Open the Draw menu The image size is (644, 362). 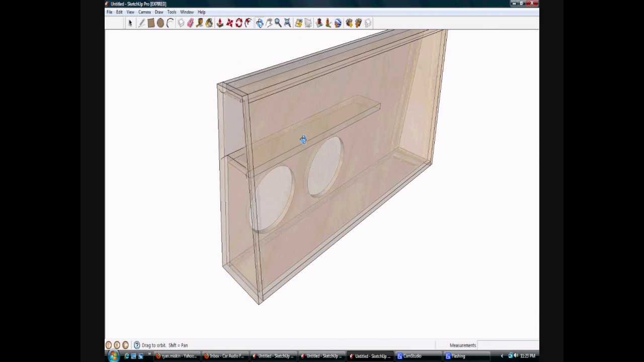point(159,12)
